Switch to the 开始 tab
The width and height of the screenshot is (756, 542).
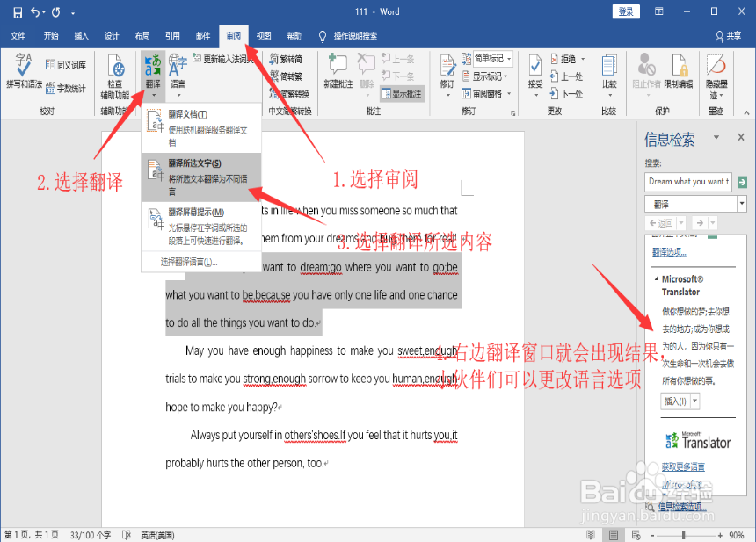(51, 36)
